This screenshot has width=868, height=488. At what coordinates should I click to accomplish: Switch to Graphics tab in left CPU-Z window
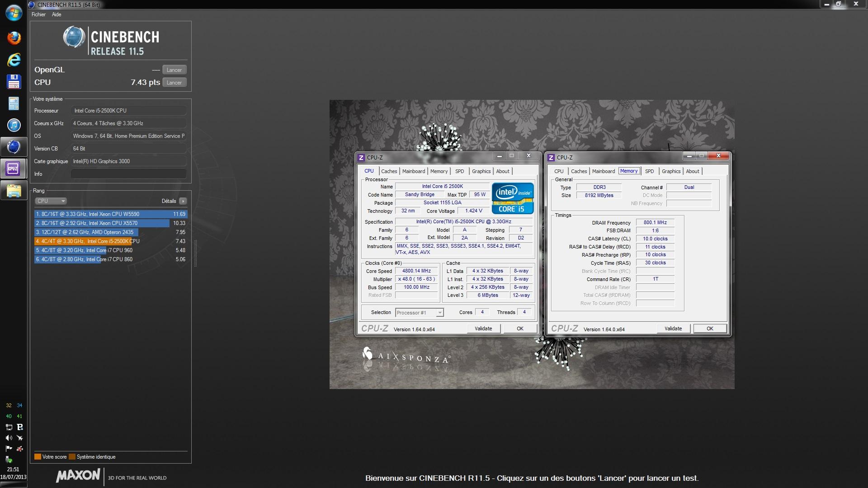[481, 171]
